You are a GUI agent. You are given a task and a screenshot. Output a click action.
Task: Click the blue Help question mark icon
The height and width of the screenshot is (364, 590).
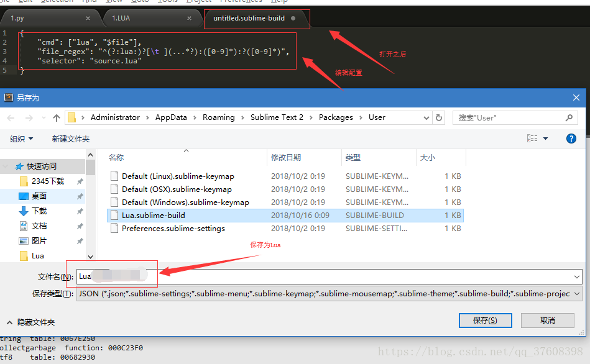coord(571,138)
